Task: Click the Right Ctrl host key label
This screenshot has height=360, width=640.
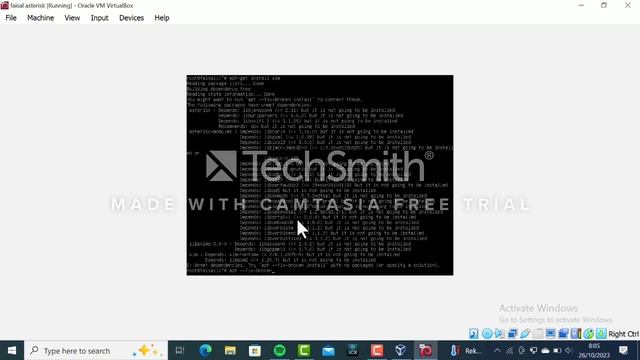Action: pos(624,334)
